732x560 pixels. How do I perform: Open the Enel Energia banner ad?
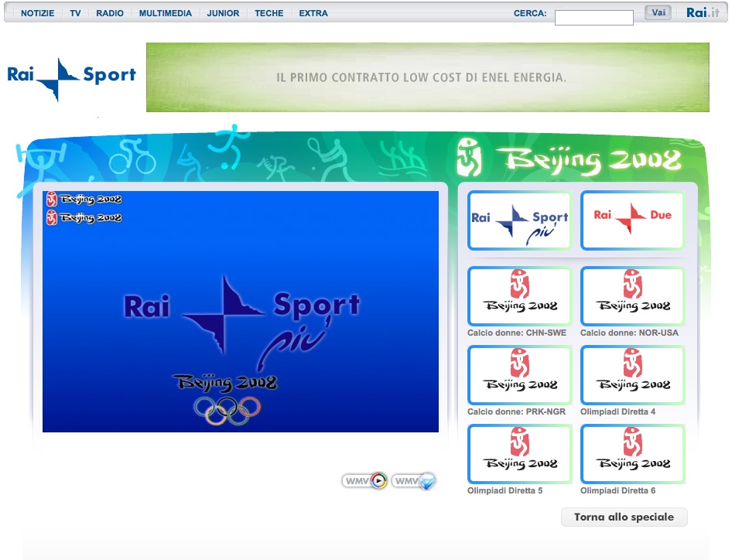(x=428, y=77)
